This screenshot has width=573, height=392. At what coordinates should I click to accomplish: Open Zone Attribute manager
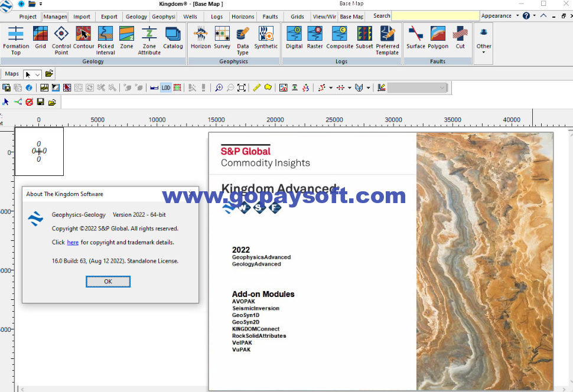coord(149,40)
